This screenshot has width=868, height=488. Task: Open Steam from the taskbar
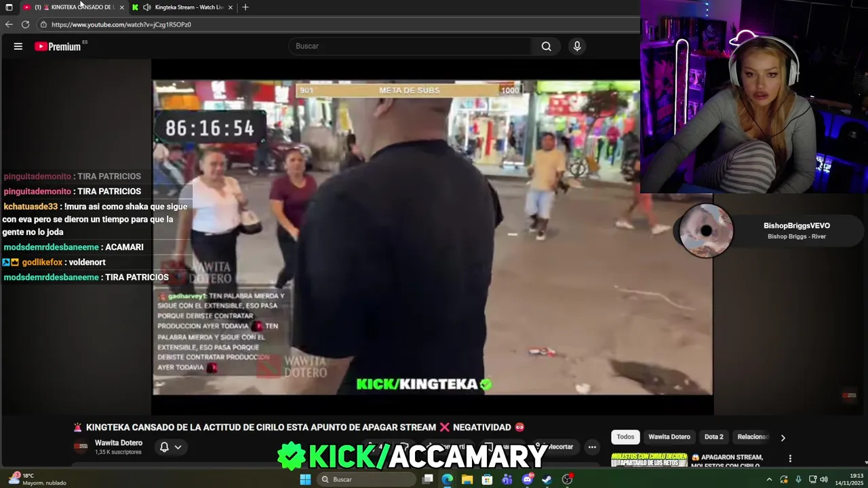coord(547,479)
